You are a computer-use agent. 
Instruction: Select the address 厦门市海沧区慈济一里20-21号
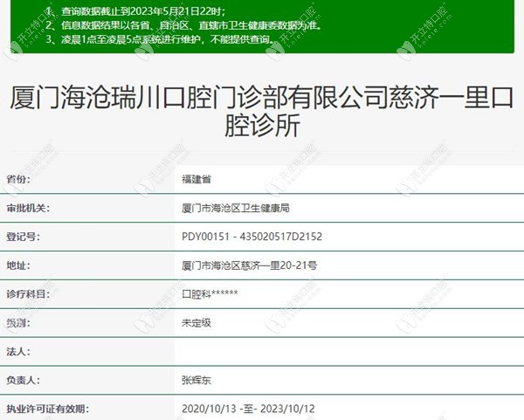pos(249,265)
